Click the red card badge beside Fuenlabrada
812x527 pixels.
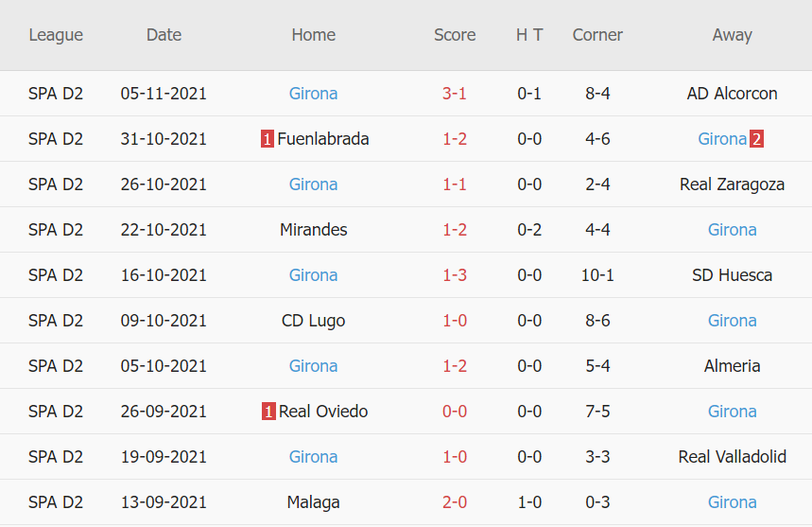(x=268, y=139)
